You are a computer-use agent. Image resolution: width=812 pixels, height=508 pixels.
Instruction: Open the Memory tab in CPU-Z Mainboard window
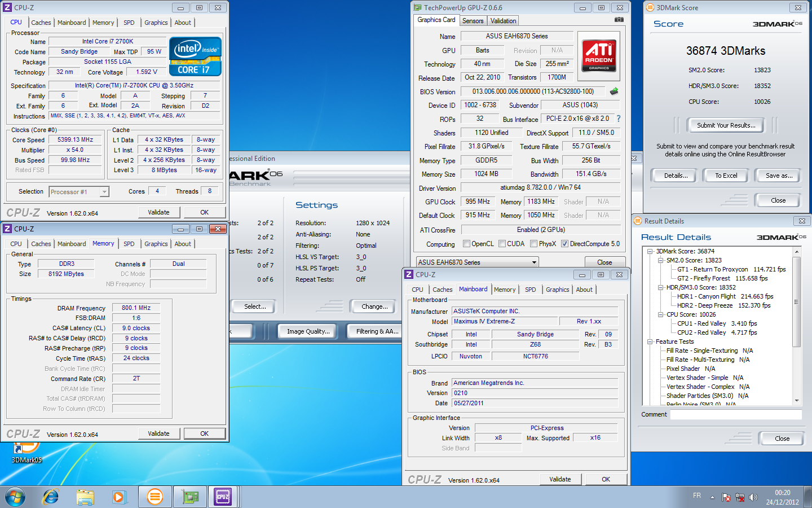(x=505, y=290)
